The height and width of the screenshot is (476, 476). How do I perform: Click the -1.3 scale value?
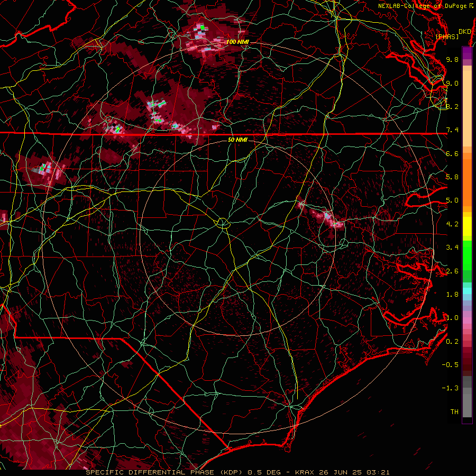pyautogui.click(x=450, y=388)
